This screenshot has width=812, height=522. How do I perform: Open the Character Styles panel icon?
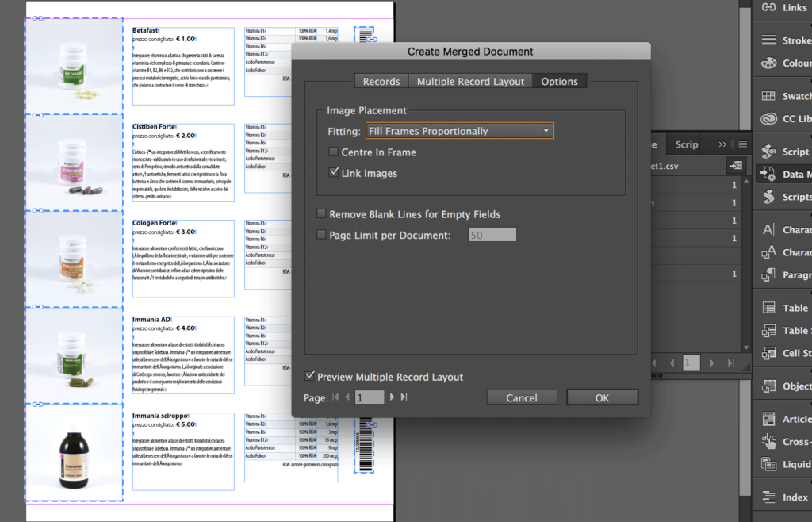(x=768, y=252)
